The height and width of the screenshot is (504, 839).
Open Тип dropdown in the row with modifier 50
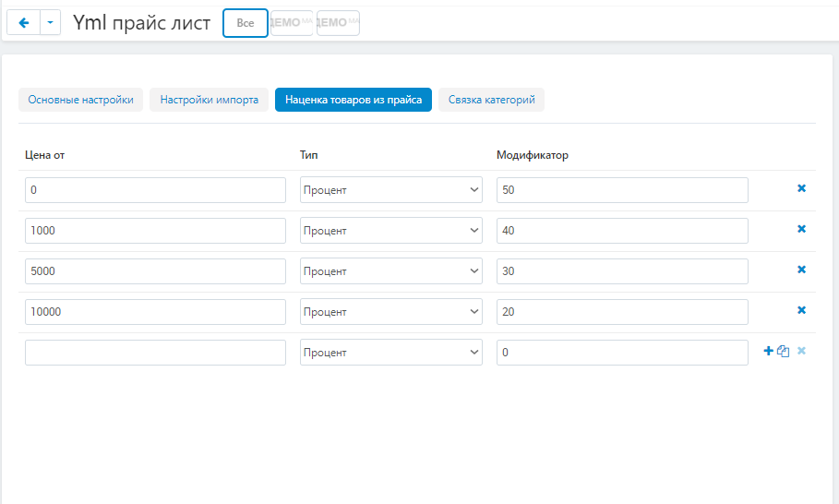point(391,190)
